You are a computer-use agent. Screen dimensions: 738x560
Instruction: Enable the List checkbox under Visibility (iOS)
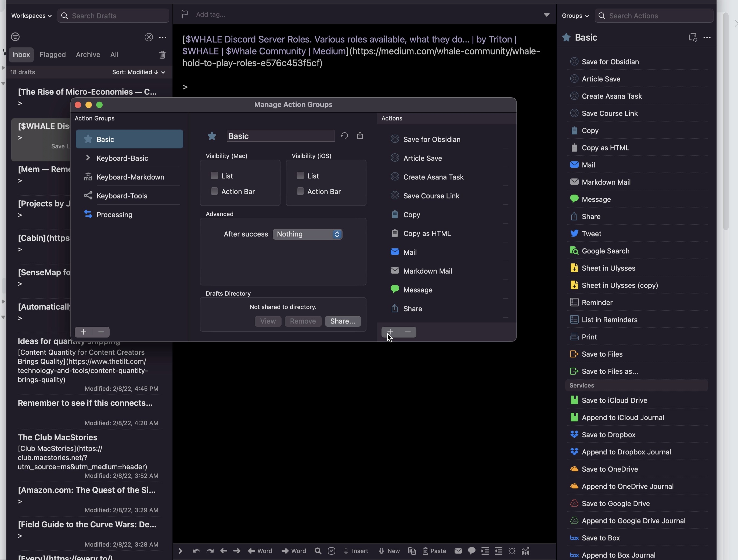click(x=300, y=175)
